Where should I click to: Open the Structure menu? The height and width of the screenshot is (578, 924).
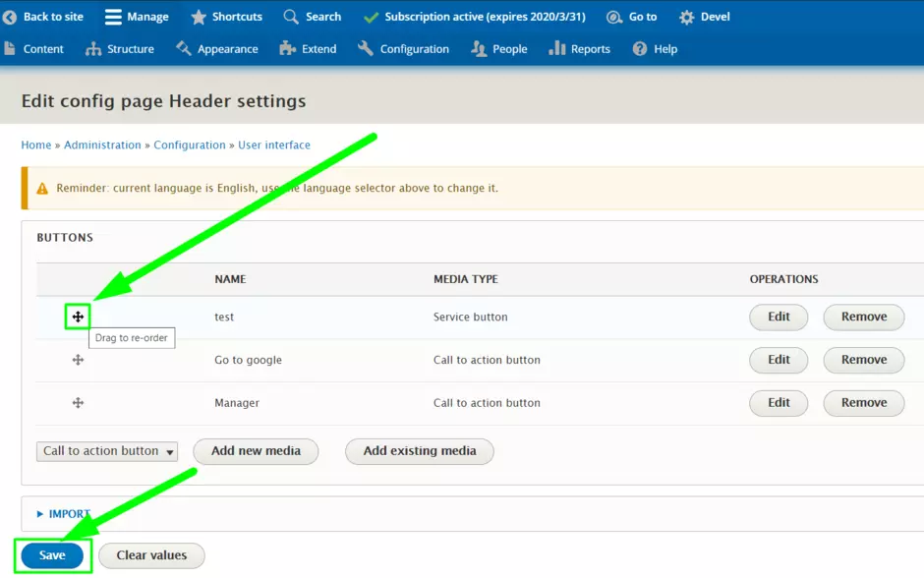tap(120, 49)
